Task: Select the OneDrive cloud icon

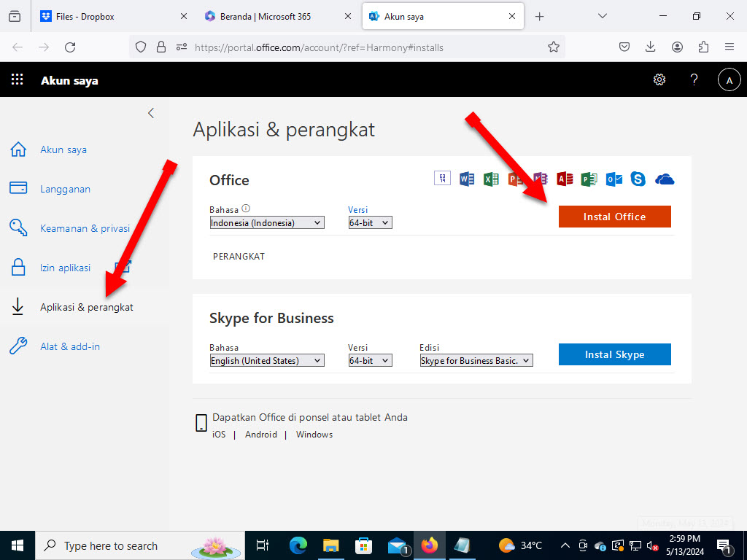Action: (x=664, y=178)
